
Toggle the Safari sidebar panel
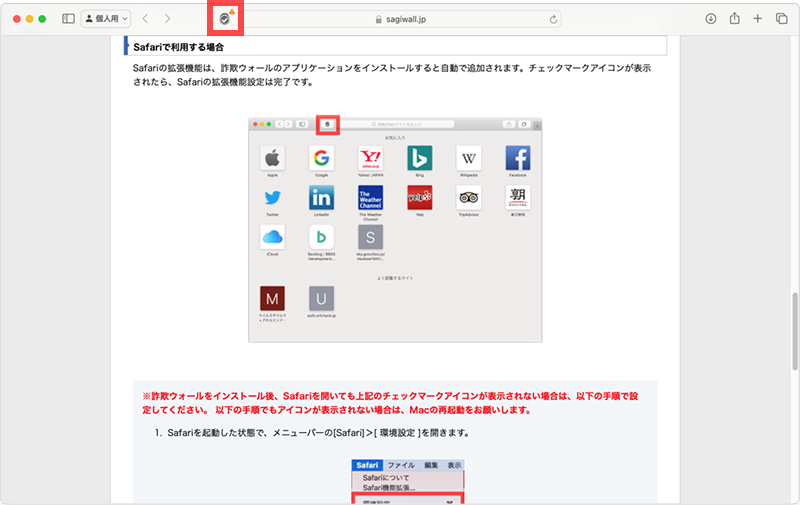point(68,19)
